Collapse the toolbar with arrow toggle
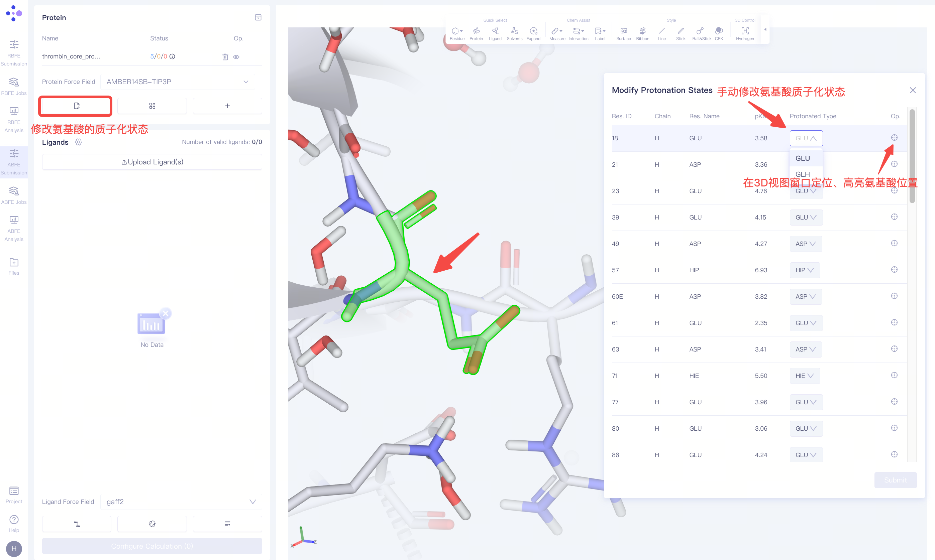Image resolution: width=935 pixels, height=560 pixels. (765, 29)
